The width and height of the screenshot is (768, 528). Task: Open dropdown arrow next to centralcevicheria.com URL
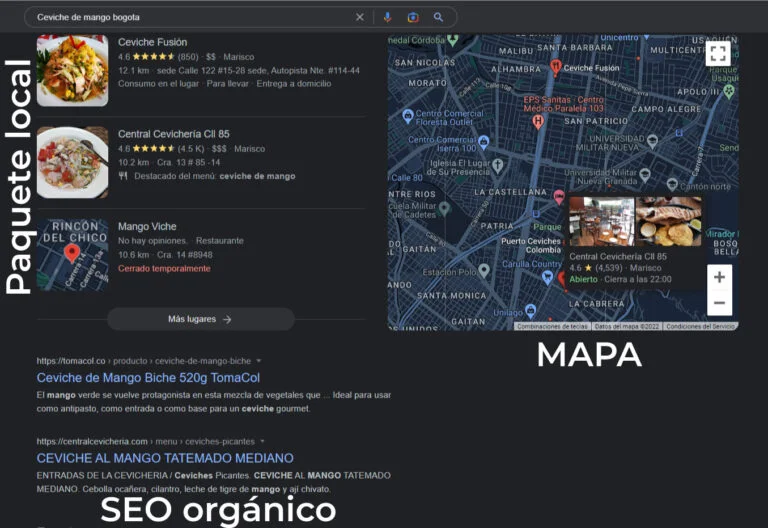pyautogui.click(x=262, y=441)
